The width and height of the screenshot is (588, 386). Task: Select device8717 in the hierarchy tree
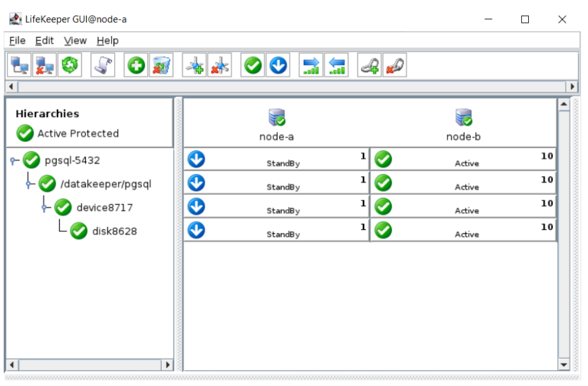tap(105, 208)
